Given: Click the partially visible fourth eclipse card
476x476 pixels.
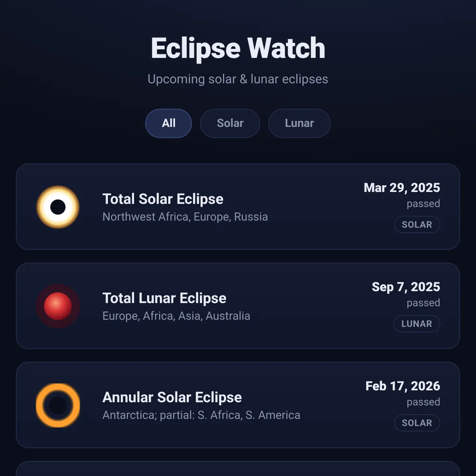Looking at the screenshot, I should [238, 468].
